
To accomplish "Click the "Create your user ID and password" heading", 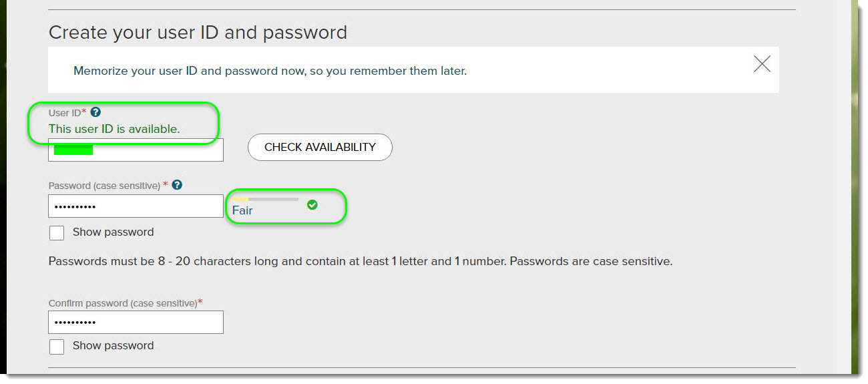I will tap(198, 32).
